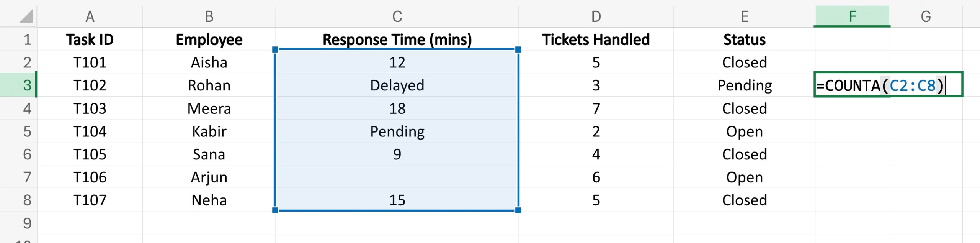This screenshot has height=243, width=980.
Task: Click the 'Pending' status cell in column E
Action: point(744,85)
